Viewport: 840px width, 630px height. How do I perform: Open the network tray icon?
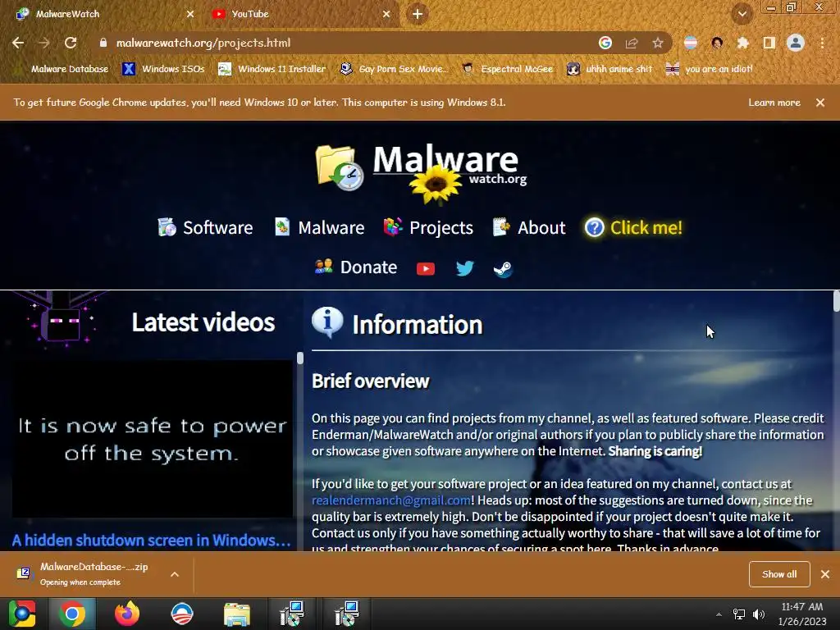[x=739, y=614]
